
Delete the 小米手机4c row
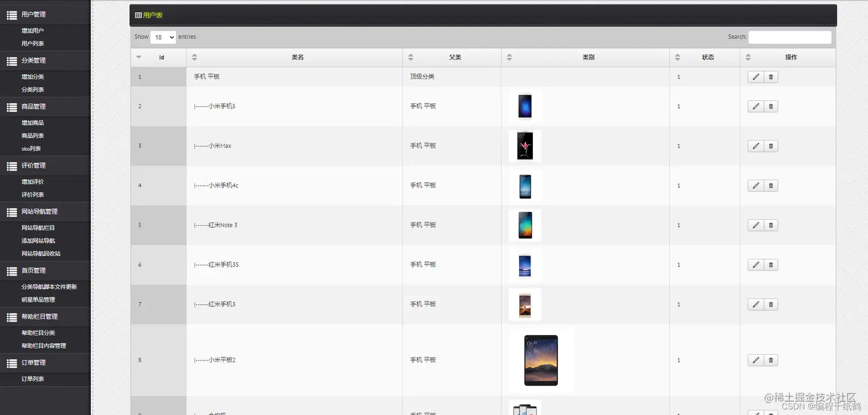click(x=771, y=185)
